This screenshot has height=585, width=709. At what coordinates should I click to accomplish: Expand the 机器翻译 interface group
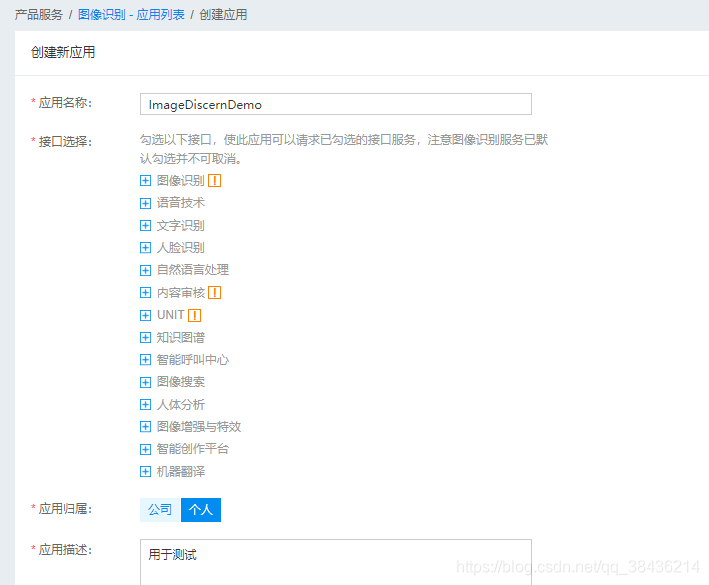(x=145, y=472)
